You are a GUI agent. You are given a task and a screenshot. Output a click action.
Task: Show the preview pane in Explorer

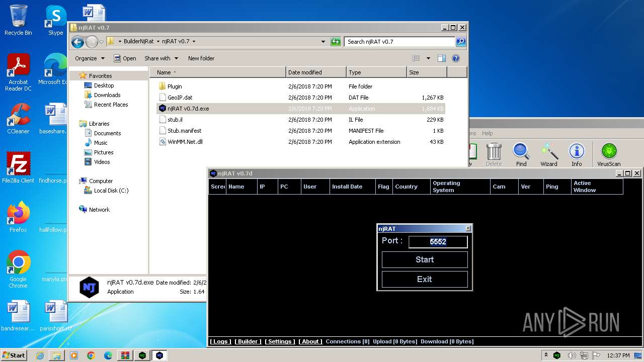441,58
